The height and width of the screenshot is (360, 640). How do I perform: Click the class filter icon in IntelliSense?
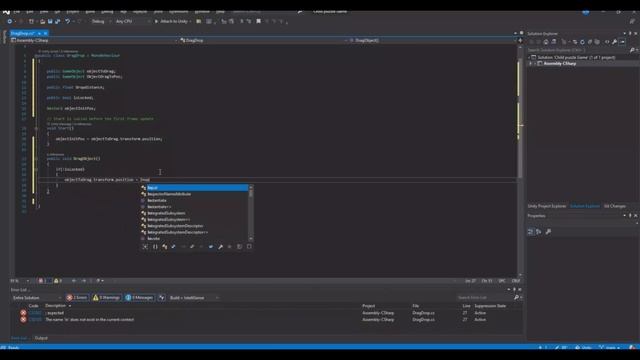(x=164, y=247)
